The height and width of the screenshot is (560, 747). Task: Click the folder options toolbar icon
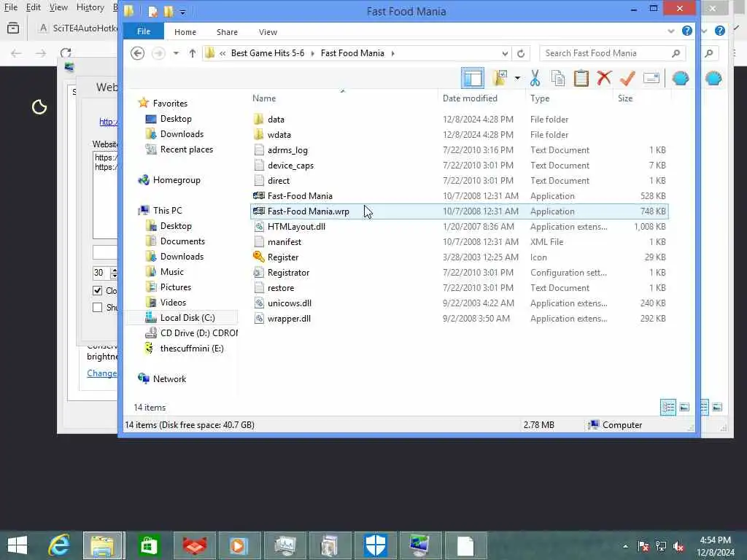coord(500,78)
